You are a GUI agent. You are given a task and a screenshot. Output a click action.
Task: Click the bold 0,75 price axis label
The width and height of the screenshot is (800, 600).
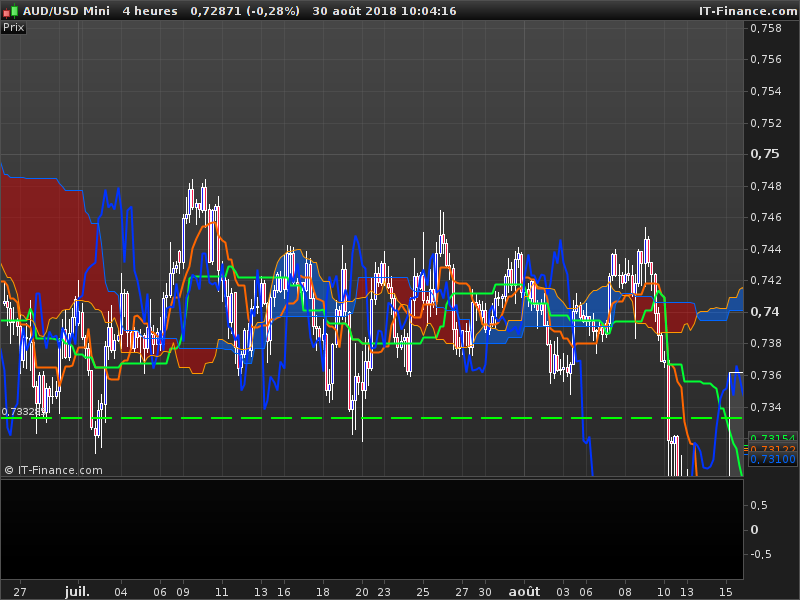pos(765,154)
